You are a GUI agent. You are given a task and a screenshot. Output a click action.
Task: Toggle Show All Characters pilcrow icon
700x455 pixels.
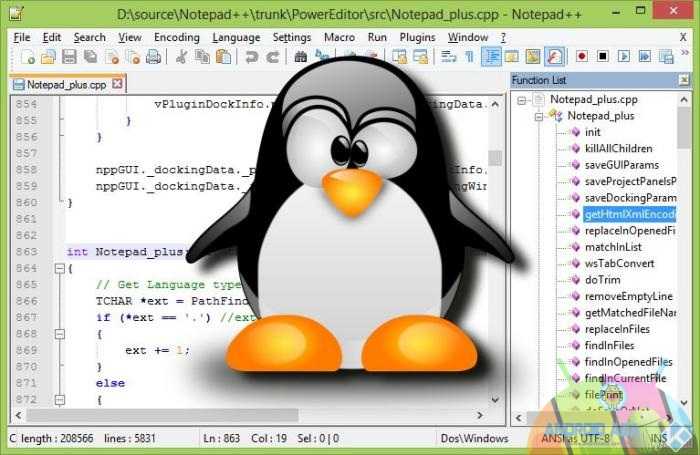click(469, 57)
